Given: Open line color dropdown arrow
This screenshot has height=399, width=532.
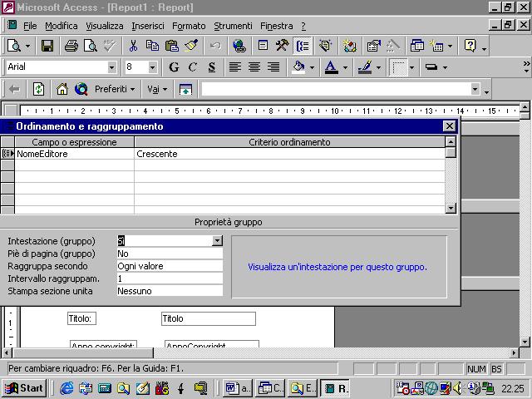Looking at the screenshot, I should coord(379,67).
